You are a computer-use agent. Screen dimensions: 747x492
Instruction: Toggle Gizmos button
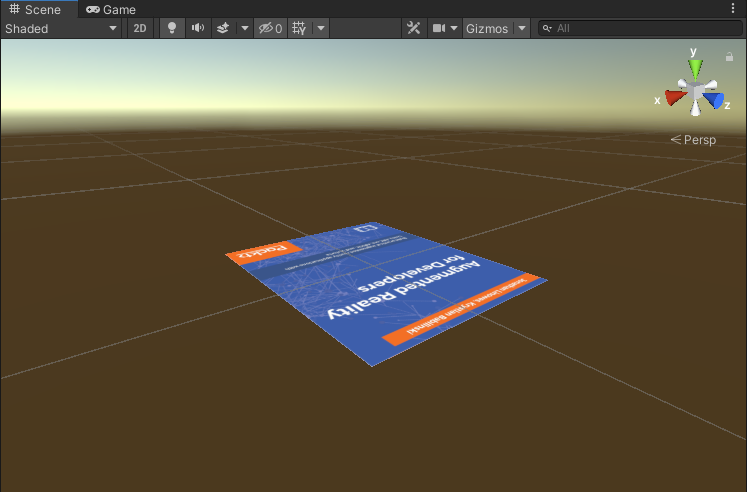487,29
